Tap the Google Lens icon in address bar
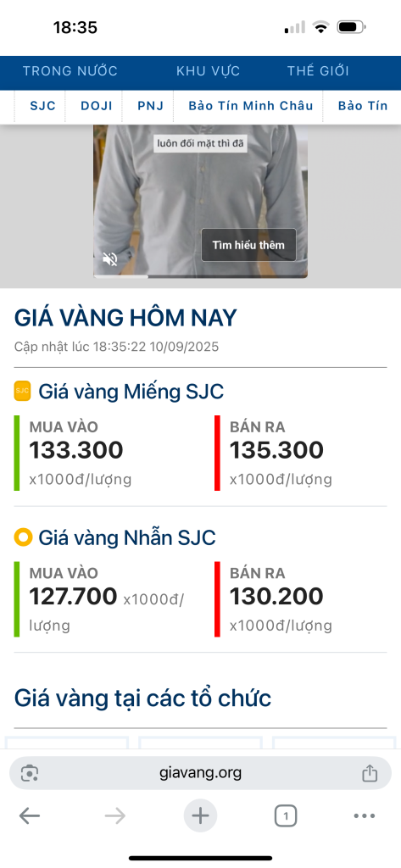The height and width of the screenshot is (868, 401). 30,773
